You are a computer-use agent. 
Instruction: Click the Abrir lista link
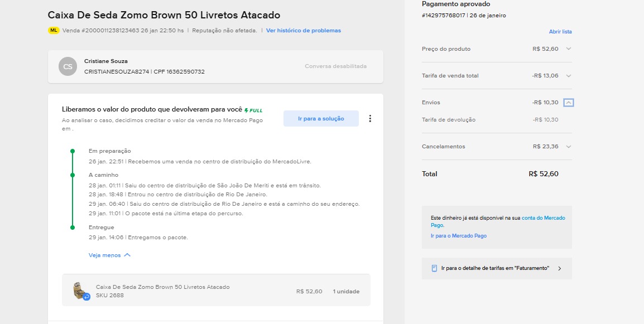tap(560, 32)
